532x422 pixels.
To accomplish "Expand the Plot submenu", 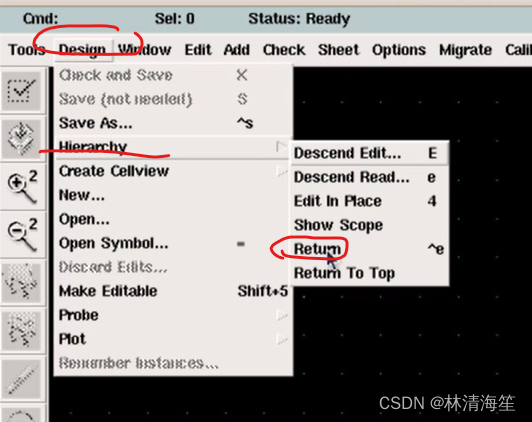I will point(282,339).
